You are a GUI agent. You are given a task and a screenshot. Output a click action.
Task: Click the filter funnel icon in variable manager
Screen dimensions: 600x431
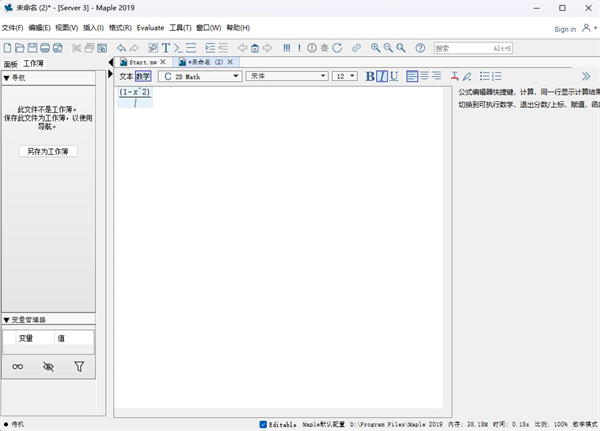click(79, 367)
